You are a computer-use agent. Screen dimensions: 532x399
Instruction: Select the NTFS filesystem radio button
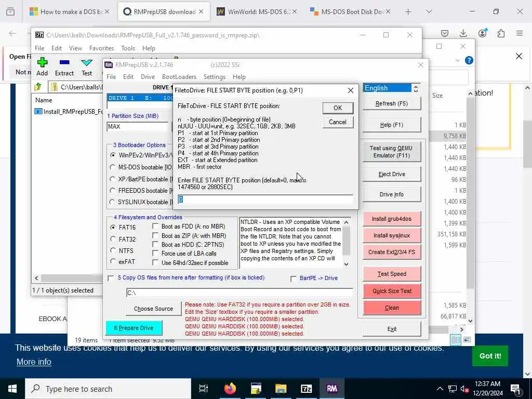tap(113, 250)
